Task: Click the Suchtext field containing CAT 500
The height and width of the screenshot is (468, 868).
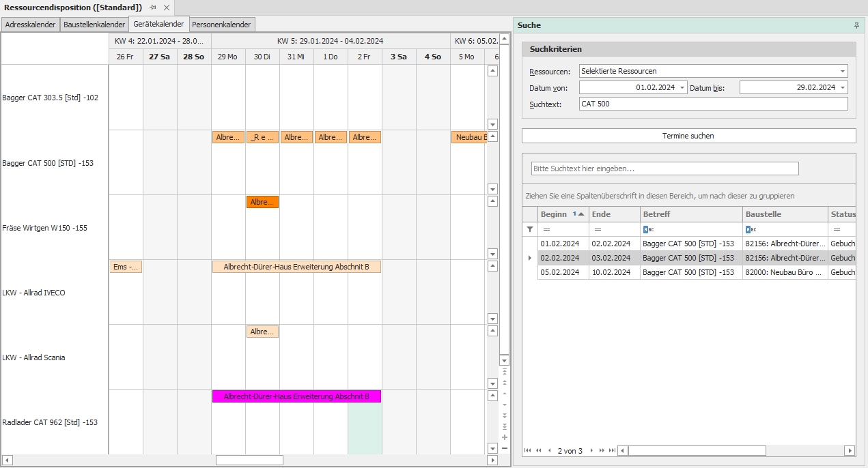Action: [713, 104]
